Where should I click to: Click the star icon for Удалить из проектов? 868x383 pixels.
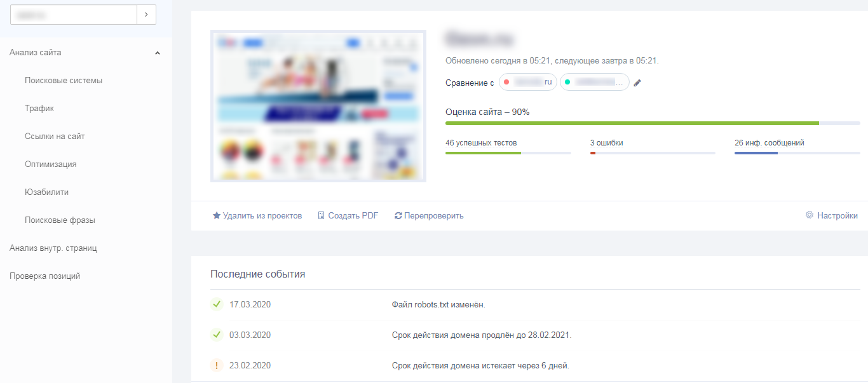tap(217, 216)
